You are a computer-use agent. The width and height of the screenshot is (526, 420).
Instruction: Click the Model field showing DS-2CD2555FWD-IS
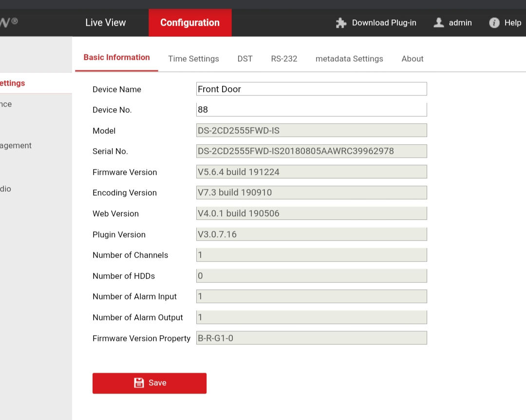311,131
